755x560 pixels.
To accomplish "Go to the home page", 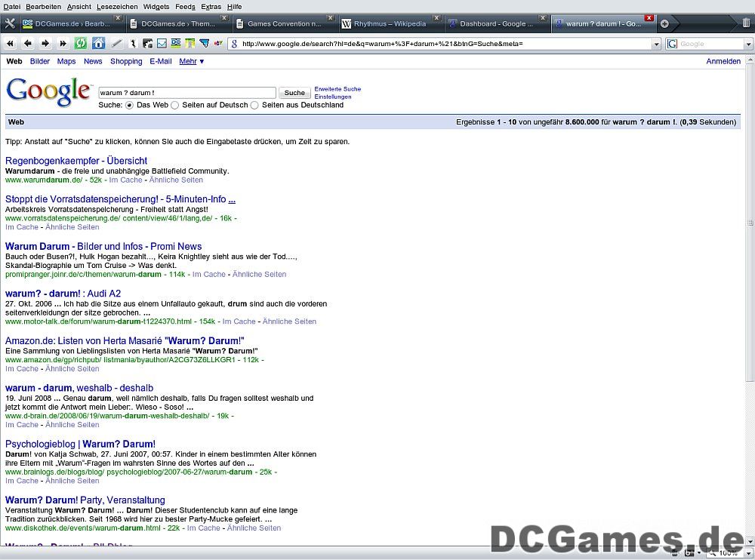I will (x=98, y=44).
